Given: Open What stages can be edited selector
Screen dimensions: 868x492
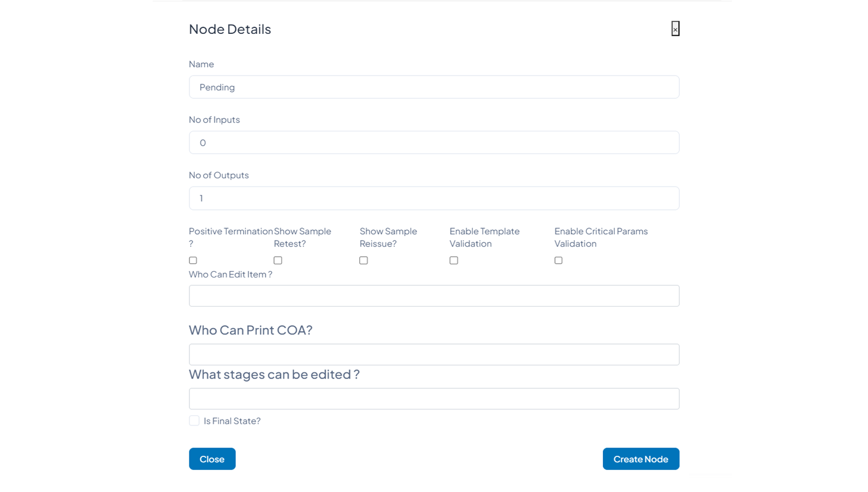Looking at the screenshot, I should 434,399.
